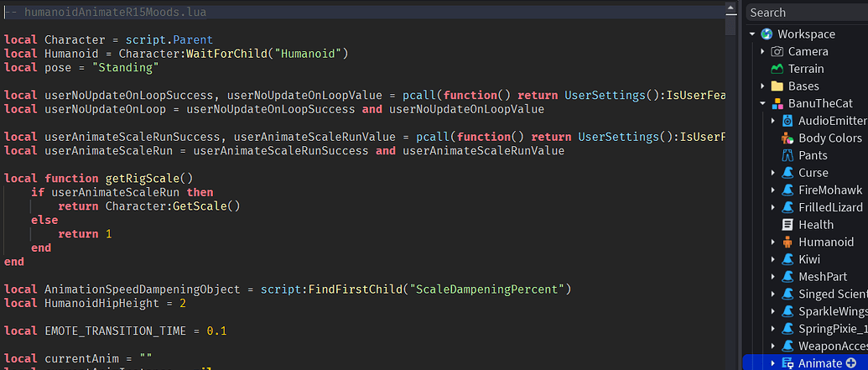868x370 pixels.
Task: Click the Explorer Search field
Action: pos(807,13)
